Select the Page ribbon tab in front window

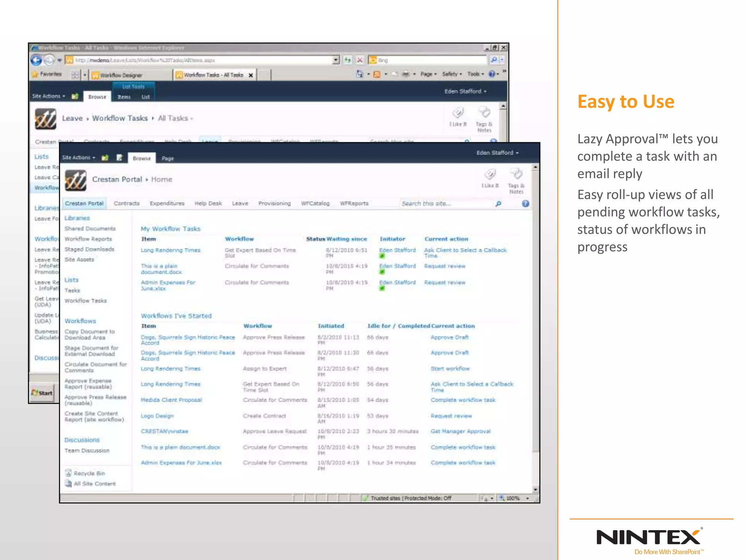coord(168,158)
